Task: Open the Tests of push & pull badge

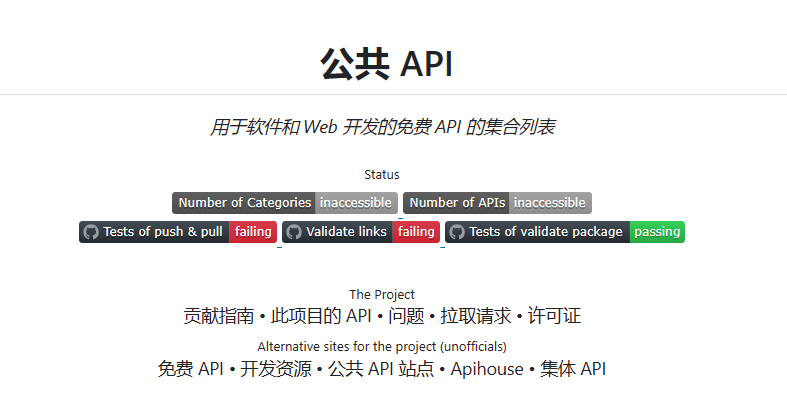Action: [x=178, y=232]
